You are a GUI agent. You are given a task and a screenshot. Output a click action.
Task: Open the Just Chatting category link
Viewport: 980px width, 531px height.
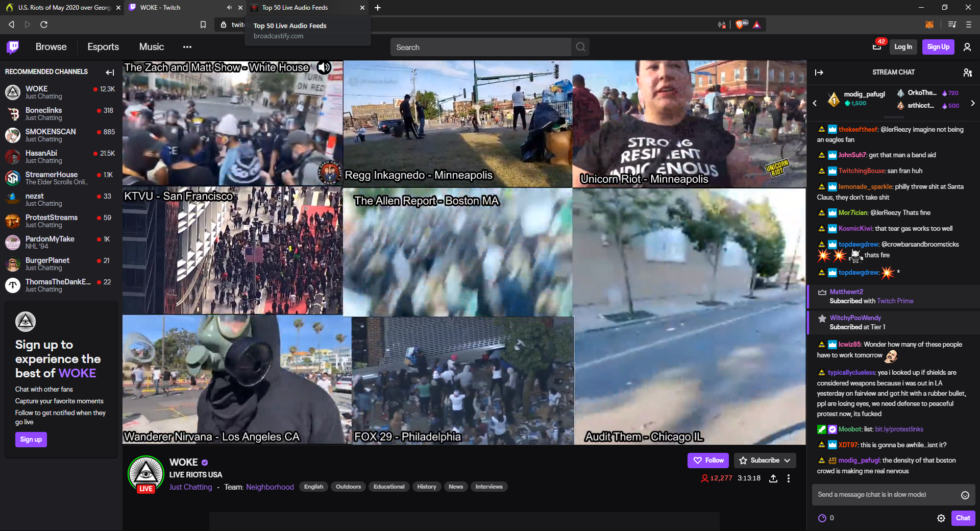click(x=190, y=487)
